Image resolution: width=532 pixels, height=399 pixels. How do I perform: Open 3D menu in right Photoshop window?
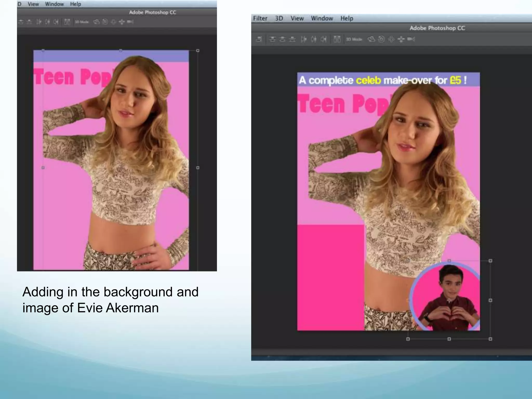(x=279, y=18)
